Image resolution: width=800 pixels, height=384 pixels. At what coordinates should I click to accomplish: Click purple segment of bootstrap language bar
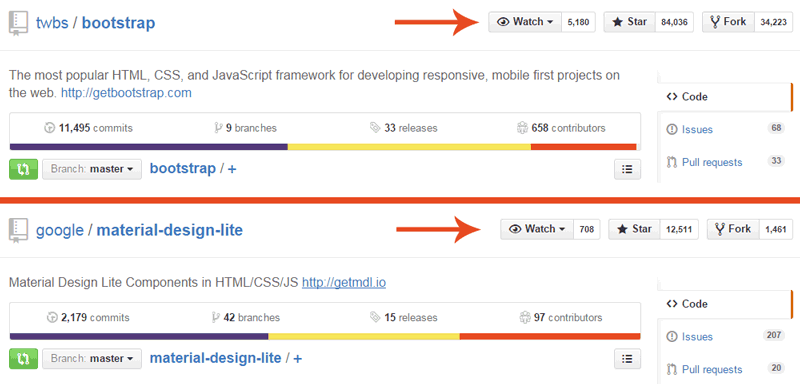148,147
